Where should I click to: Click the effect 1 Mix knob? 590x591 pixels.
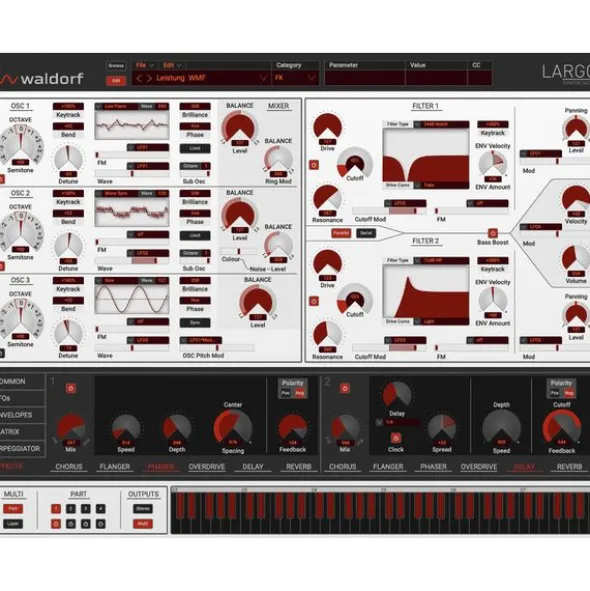pos(70,429)
